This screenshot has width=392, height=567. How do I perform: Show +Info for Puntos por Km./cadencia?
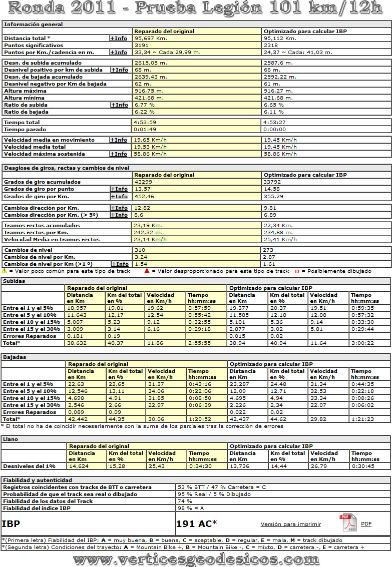119,52
